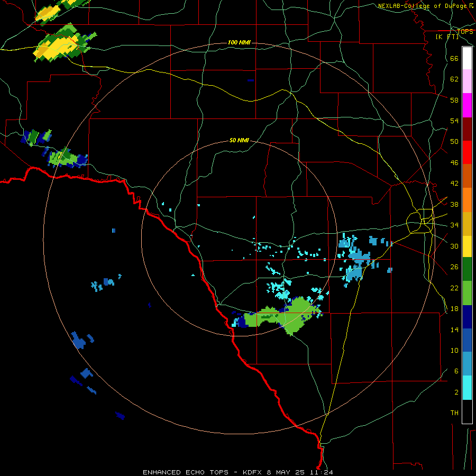Screen dimensions: 476x476
Task: Click the "50" legend value
Action: point(454,142)
